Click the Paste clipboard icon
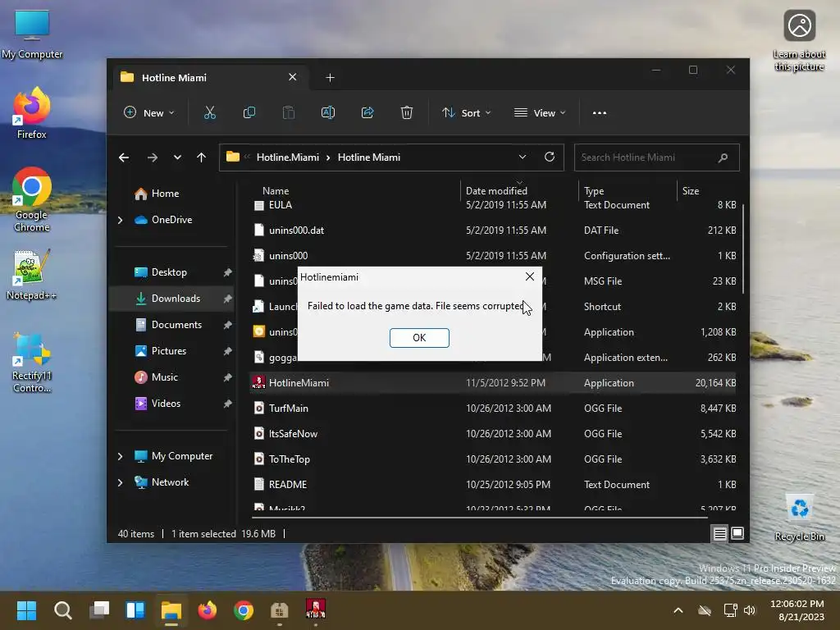 288,112
